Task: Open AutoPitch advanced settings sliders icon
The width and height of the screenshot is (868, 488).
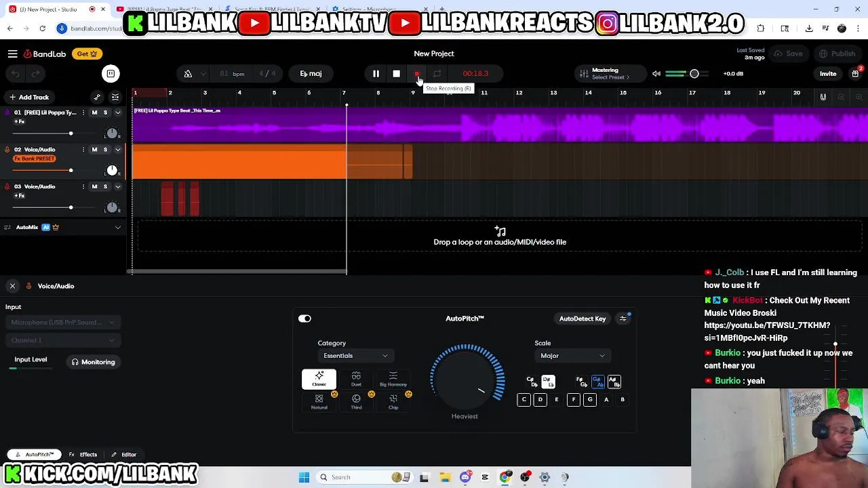Action: (623, 319)
